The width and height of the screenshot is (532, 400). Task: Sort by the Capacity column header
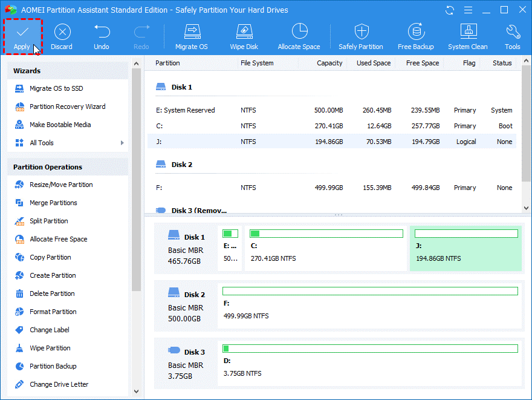pyautogui.click(x=329, y=63)
